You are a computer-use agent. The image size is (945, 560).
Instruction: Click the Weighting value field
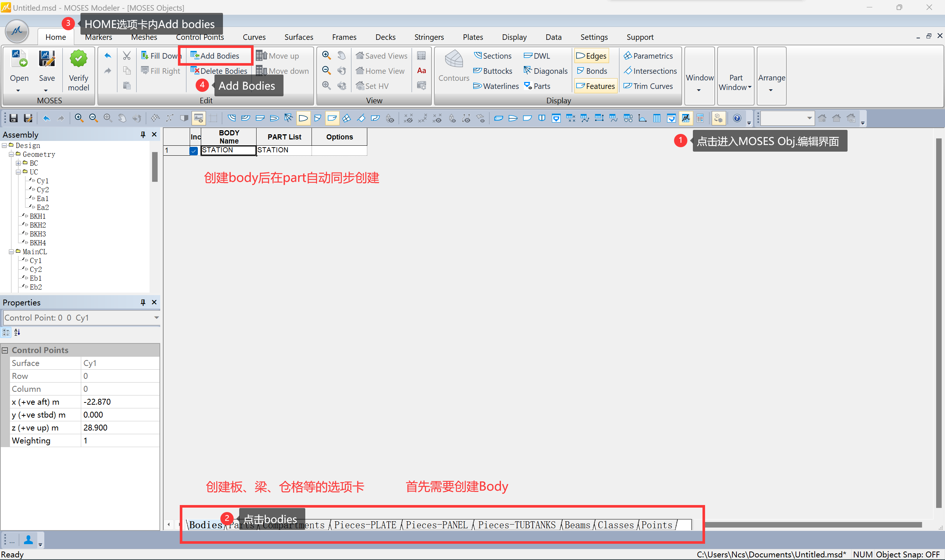pos(120,440)
